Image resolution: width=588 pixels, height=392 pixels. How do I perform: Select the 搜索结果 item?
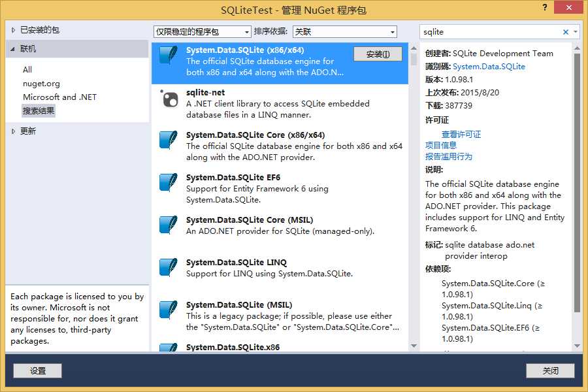point(39,110)
